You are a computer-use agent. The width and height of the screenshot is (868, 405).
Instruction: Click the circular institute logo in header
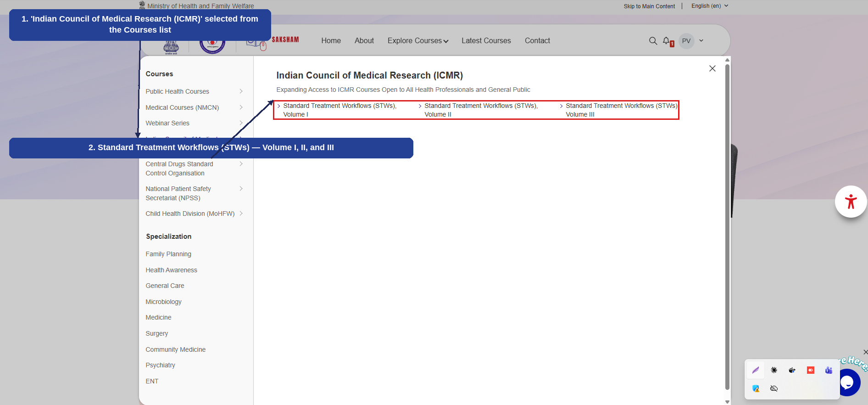pos(212,46)
